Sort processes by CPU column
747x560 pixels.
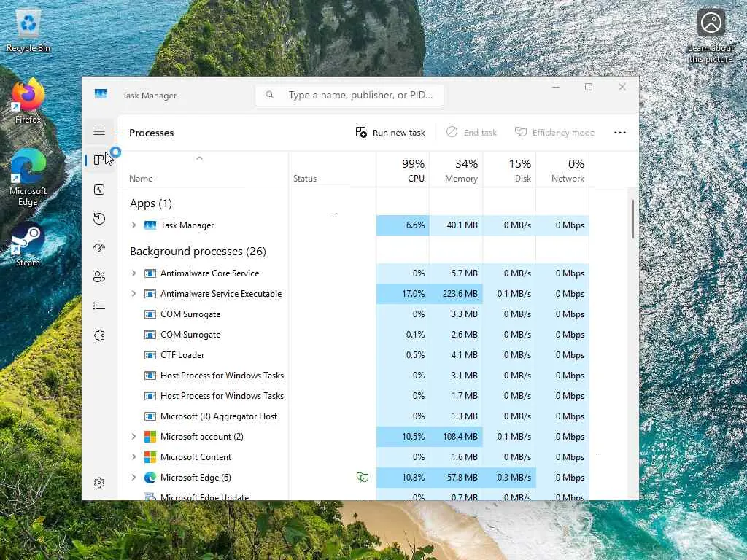[x=403, y=169]
